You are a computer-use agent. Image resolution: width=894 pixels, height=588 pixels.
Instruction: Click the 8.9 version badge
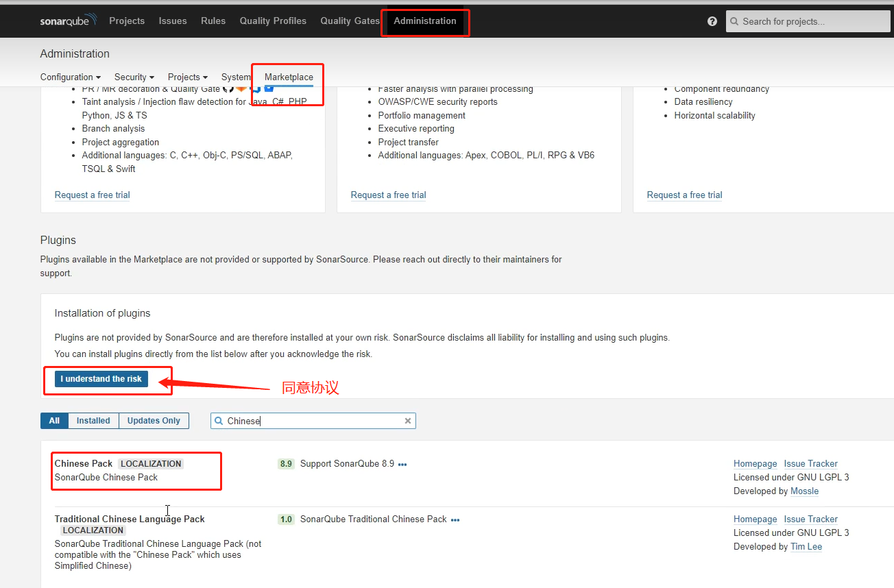coord(286,464)
